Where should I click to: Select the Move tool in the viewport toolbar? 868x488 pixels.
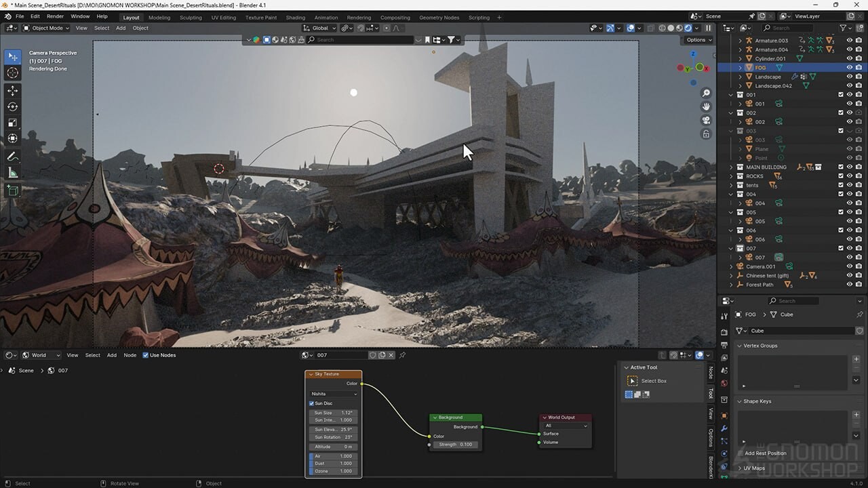click(x=12, y=89)
